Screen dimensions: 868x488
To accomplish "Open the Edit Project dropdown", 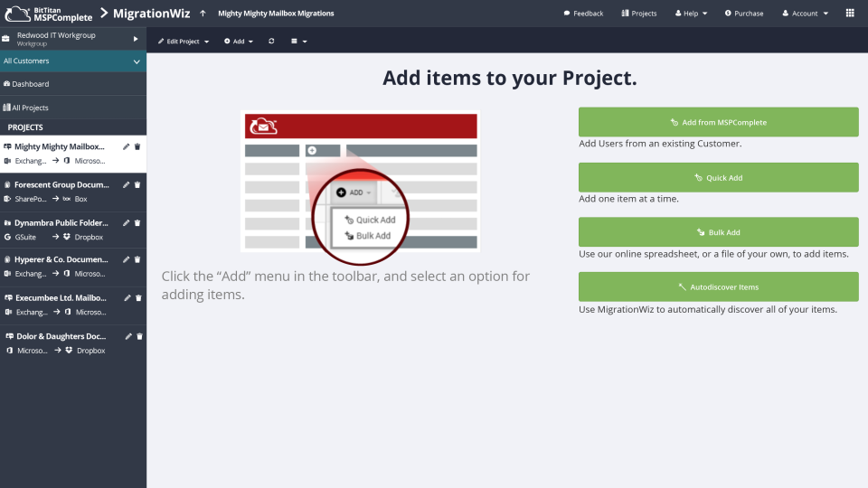I will 184,42.
